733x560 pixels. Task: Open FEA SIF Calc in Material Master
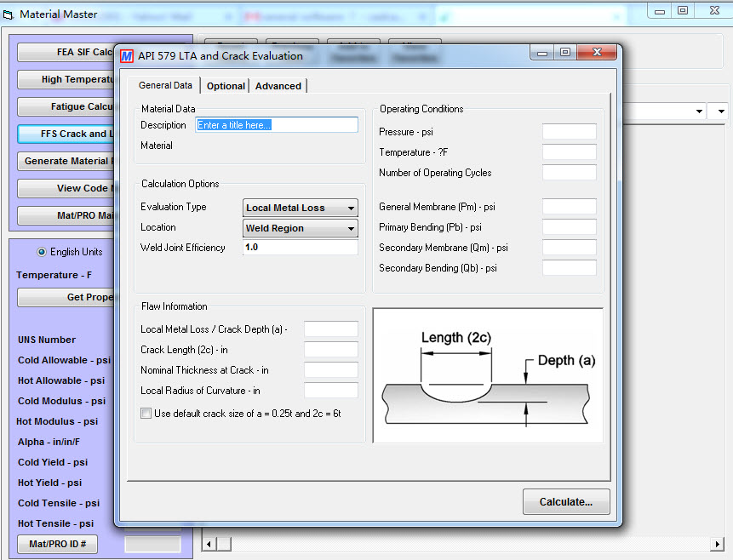pos(66,53)
